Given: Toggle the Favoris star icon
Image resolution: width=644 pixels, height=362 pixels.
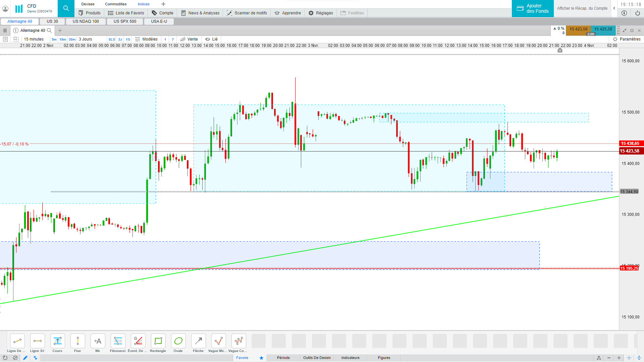Looking at the screenshot, I should pyautogui.click(x=261, y=358).
